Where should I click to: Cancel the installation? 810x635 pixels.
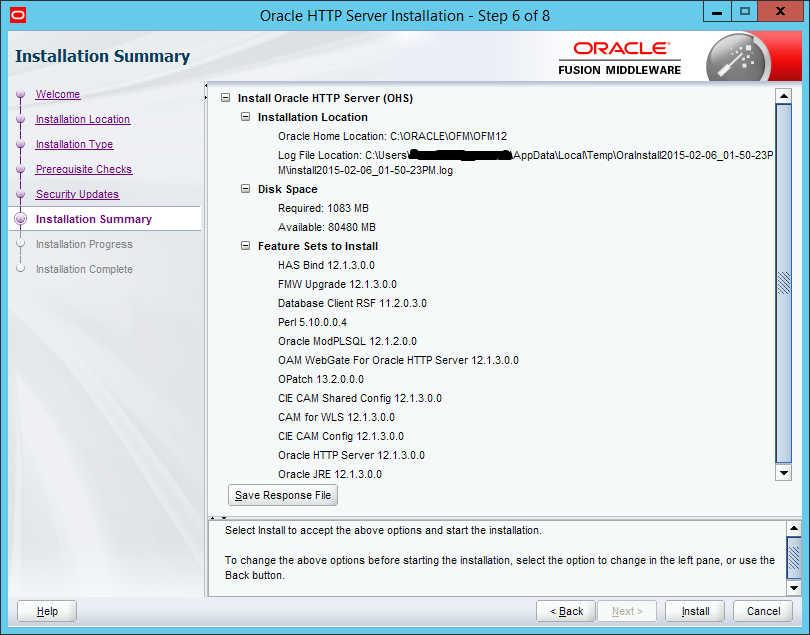tap(763, 611)
